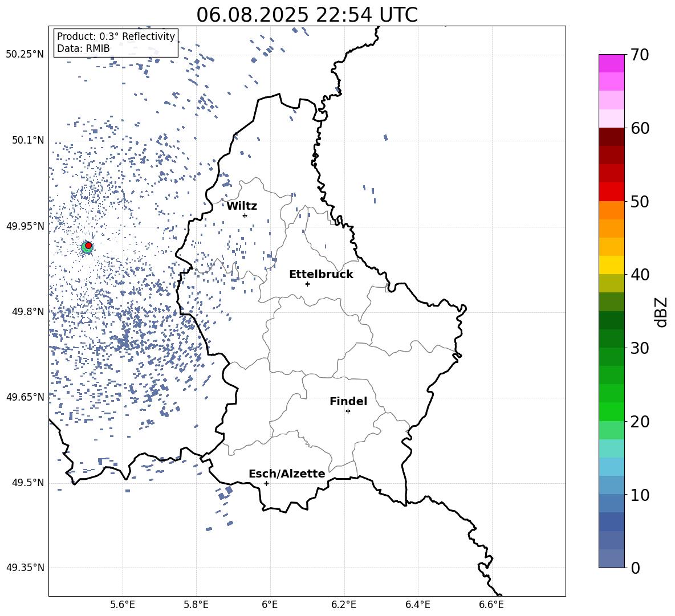Click the Ettelbruck location cross marker
The image size is (675, 616).
point(307,284)
